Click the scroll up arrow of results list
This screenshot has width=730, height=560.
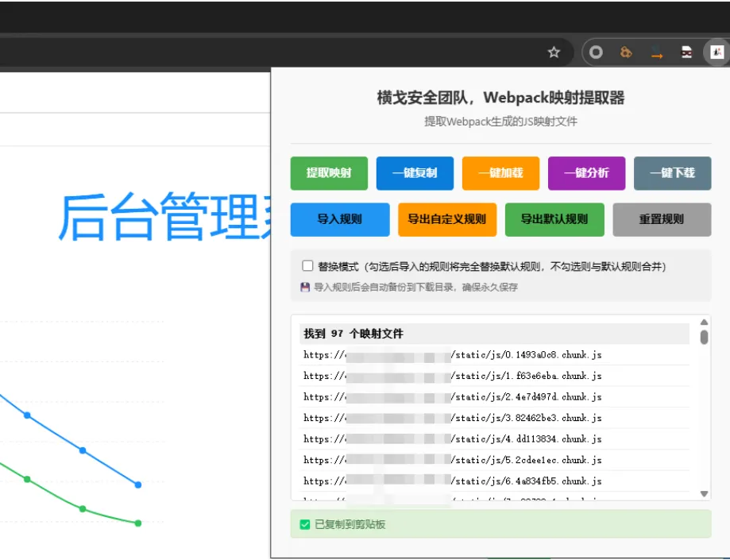[704, 322]
